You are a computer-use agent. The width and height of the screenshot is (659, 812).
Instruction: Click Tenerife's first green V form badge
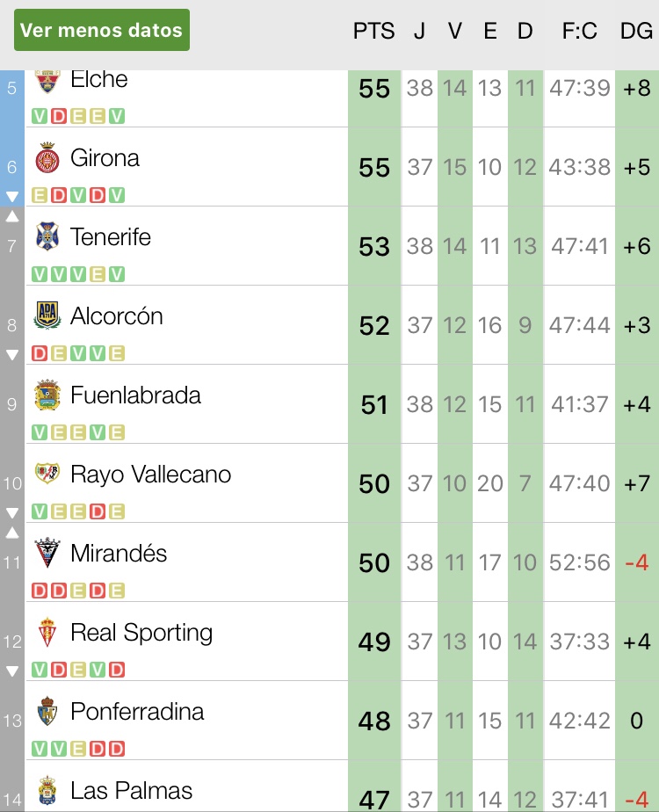[39, 274]
